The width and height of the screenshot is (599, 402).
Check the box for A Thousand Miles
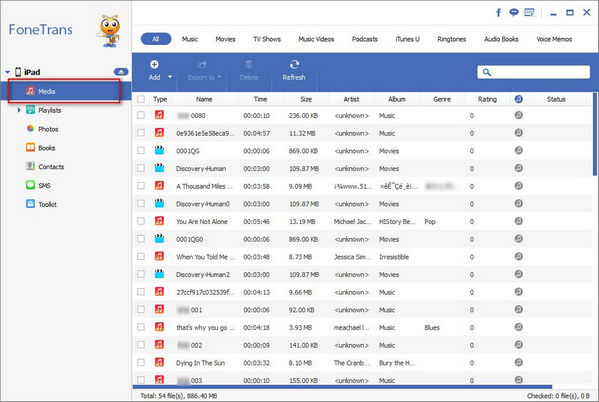pos(141,186)
